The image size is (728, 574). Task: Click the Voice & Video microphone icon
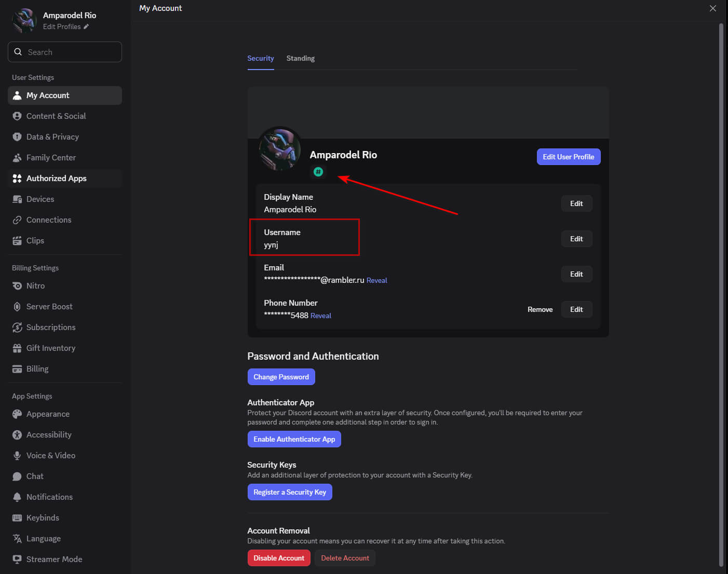17,456
